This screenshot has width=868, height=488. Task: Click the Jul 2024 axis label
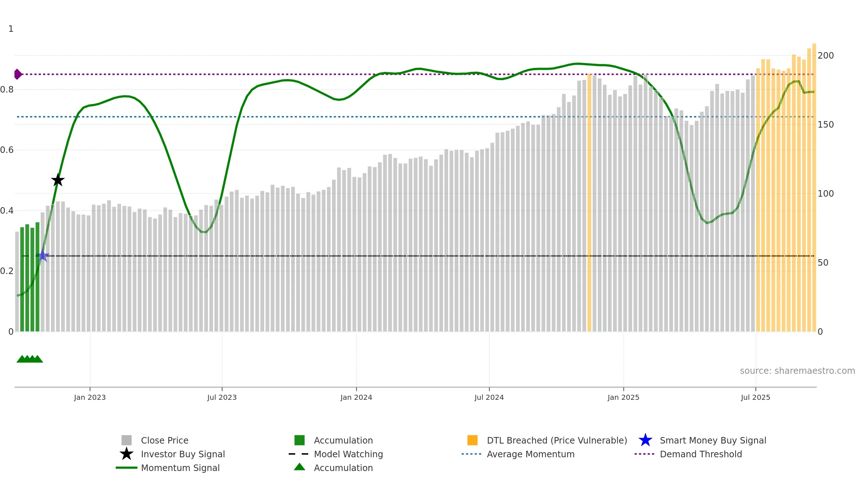[489, 397]
